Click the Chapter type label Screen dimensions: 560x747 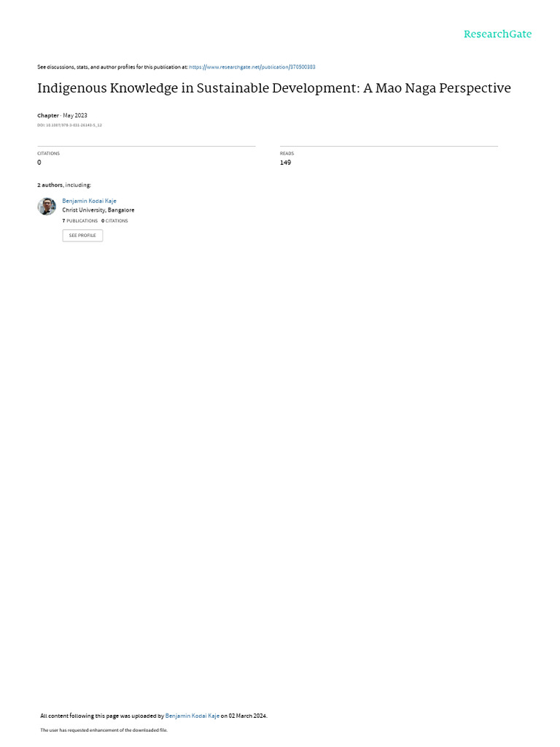tap(48, 116)
